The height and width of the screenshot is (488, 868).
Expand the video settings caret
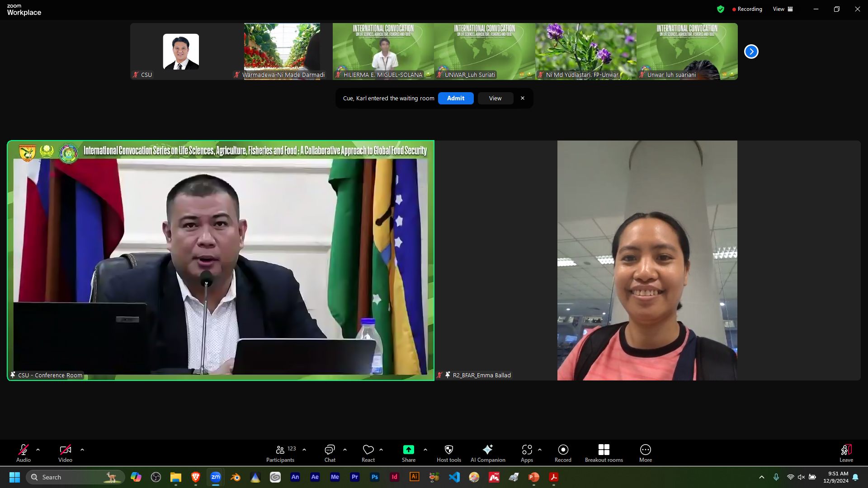(x=82, y=450)
